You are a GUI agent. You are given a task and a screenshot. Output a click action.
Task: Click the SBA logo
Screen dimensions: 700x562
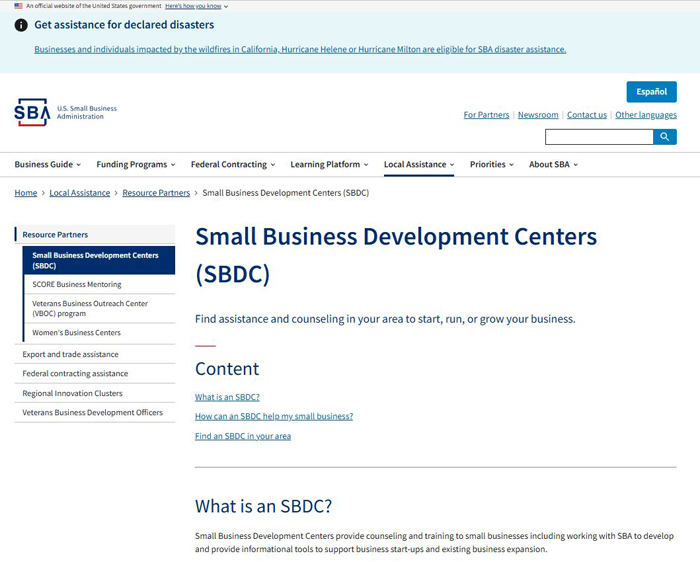32,112
